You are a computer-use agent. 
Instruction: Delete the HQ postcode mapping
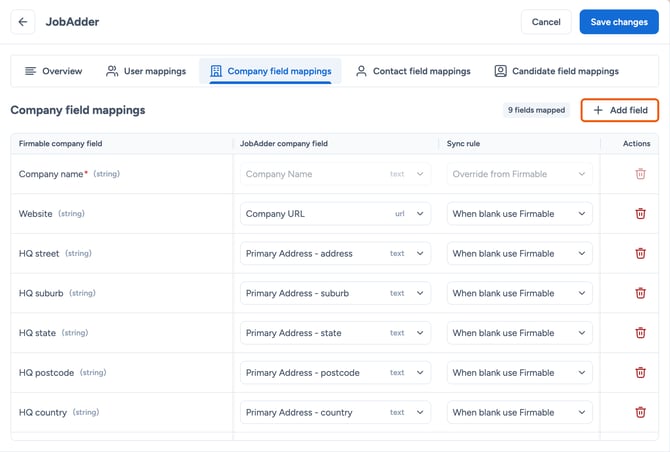coord(640,373)
